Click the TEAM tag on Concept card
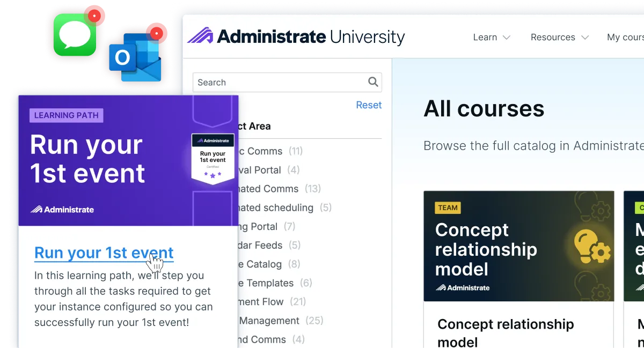Screen dimensions: 644x348 (x=448, y=208)
